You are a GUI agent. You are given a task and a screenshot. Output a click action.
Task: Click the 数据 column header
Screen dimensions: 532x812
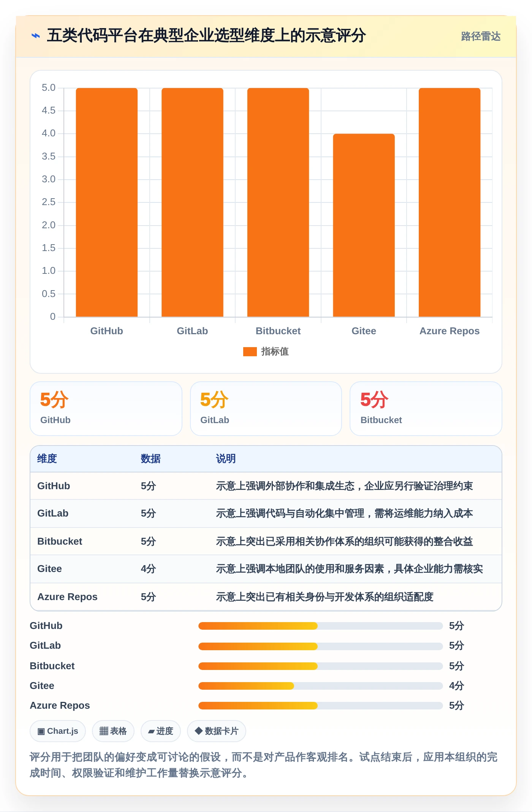click(x=151, y=459)
